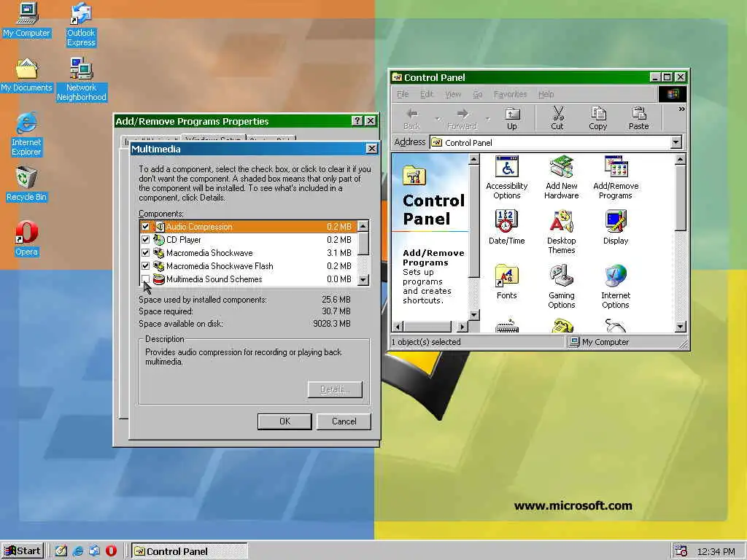This screenshot has height=560, width=747.
Task: Select the Opera desktop shortcut
Action: [27, 239]
